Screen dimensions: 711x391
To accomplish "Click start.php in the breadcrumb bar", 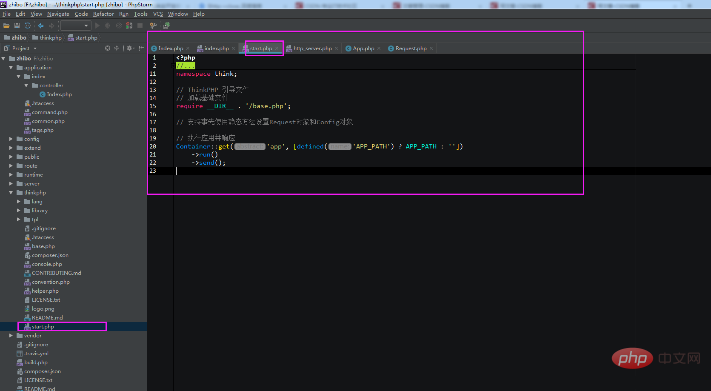I will click(83, 38).
